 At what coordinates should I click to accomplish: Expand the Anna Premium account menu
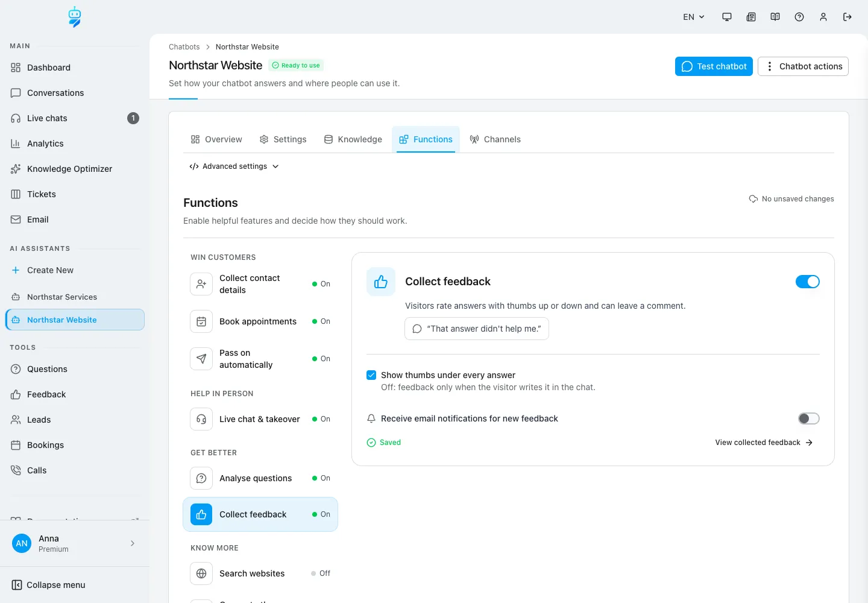click(x=75, y=543)
